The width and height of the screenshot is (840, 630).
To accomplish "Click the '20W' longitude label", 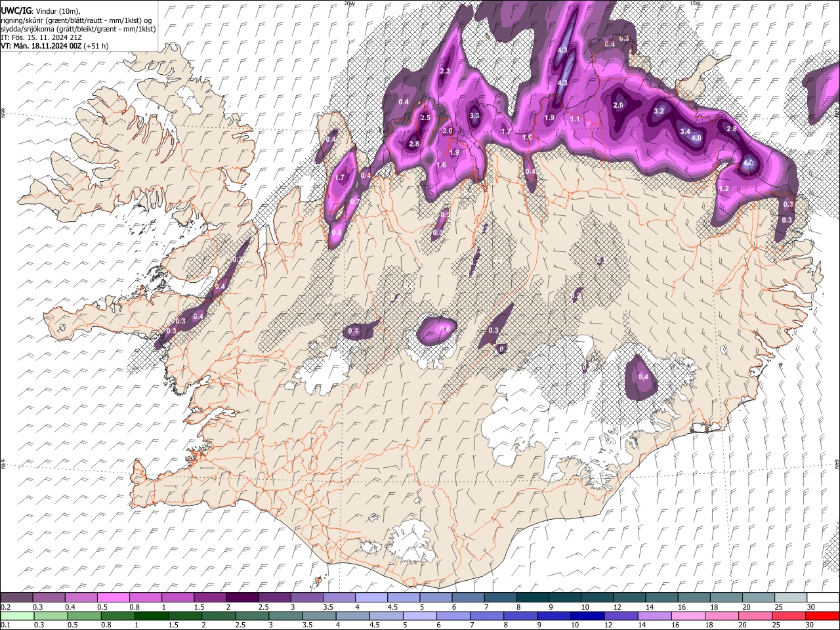I will [349, 3].
